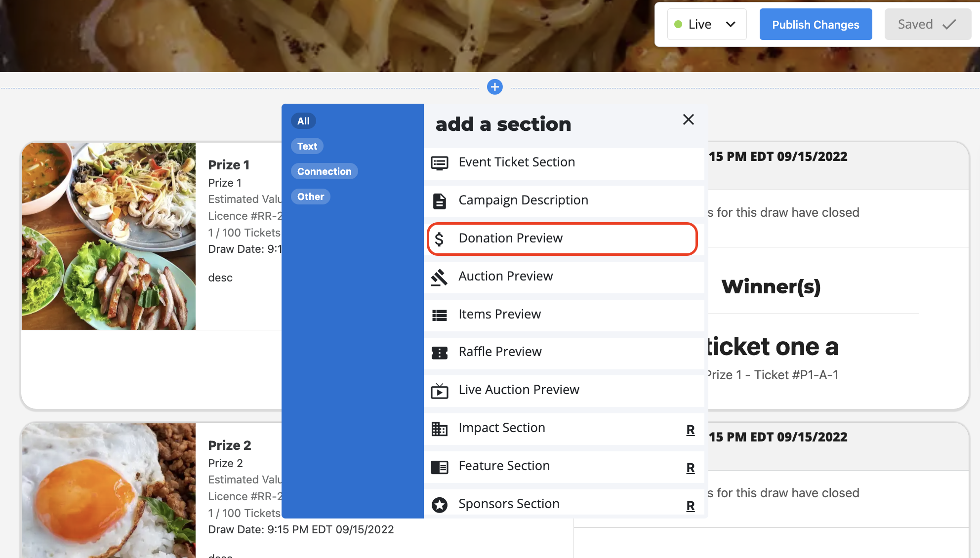Click the Event Ticket Section icon
The width and height of the screenshot is (980, 558).
[x=439, y=163]
